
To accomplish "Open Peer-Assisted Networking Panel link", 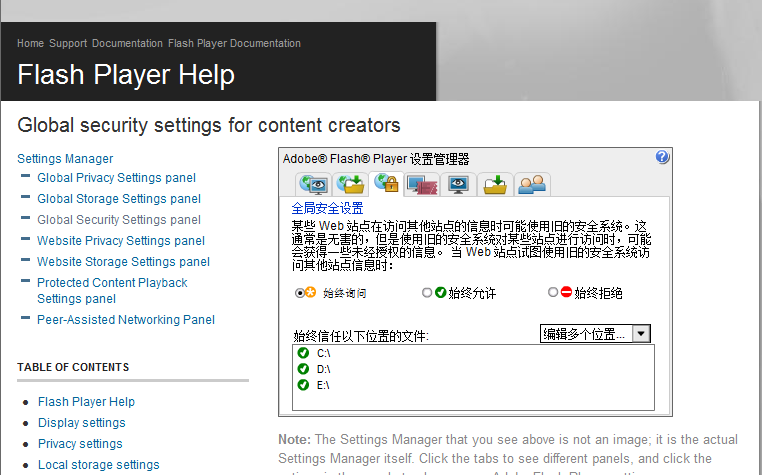I will [126, 319].
